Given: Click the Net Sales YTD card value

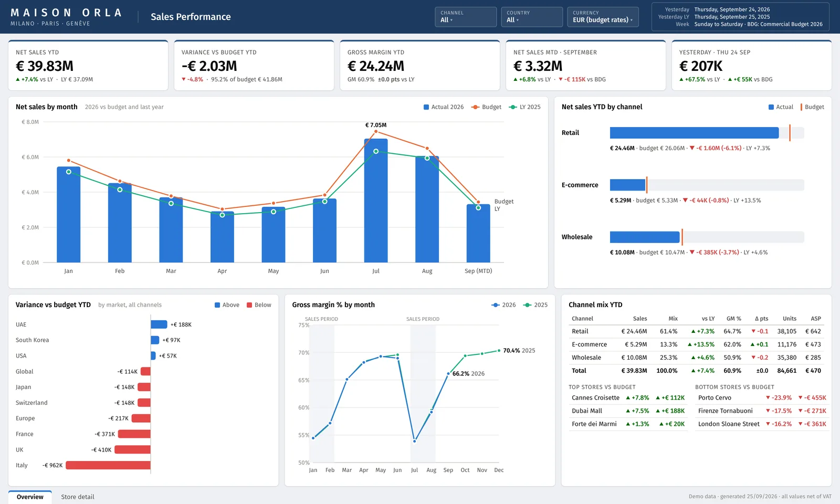Looking at the screenshot, I should [x=45, y=66].
